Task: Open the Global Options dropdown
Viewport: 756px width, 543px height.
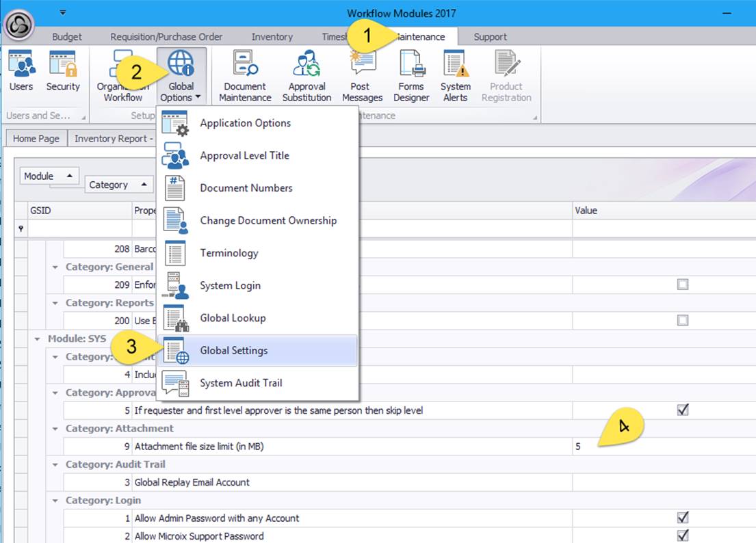Action: click(x=181, y=76)
